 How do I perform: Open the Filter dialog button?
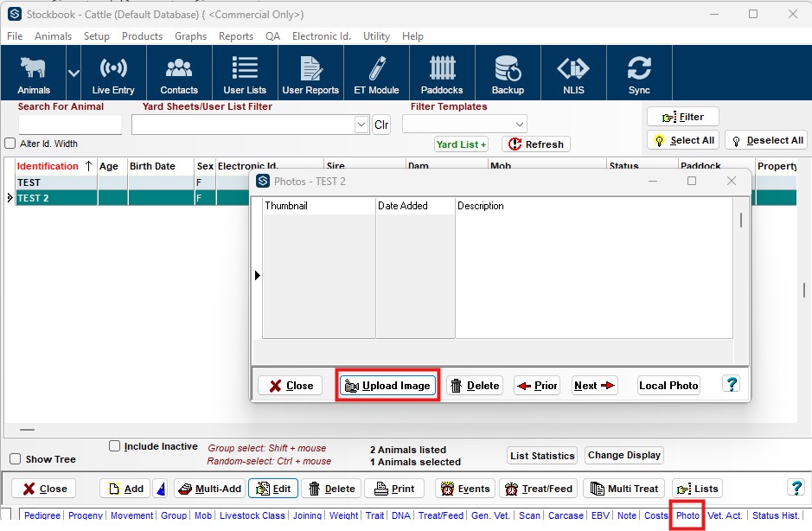[x=683, y=117]
